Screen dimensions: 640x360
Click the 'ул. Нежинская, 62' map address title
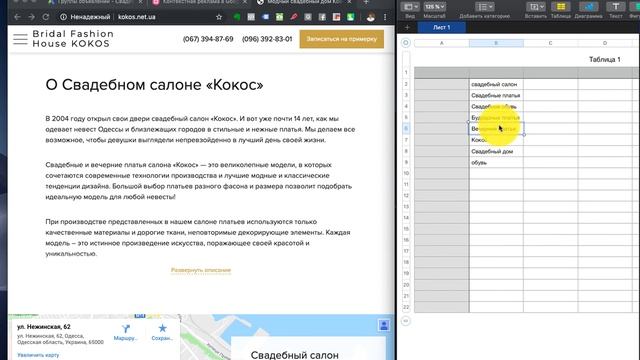tap(44, 327)
